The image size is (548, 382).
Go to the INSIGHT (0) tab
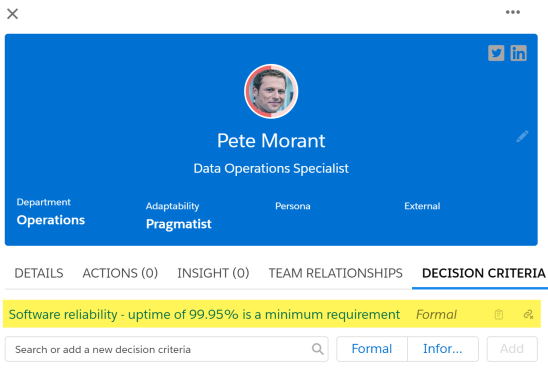[213, 273]
